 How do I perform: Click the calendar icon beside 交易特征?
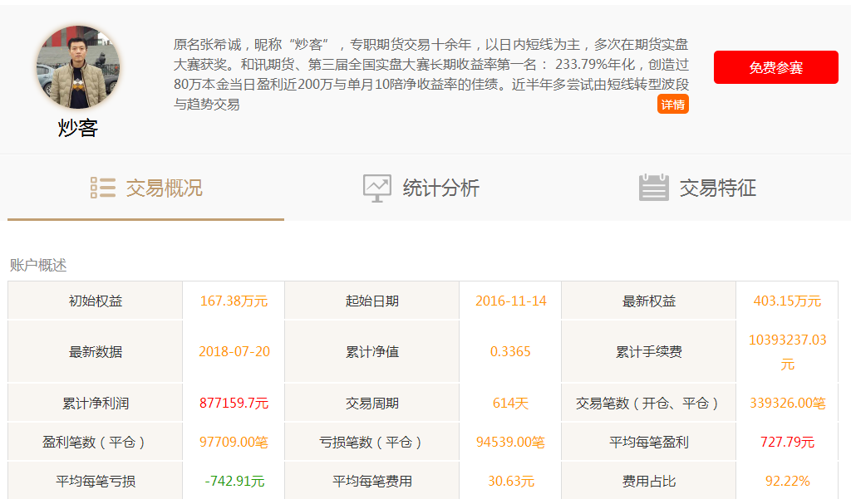(653, 188)
